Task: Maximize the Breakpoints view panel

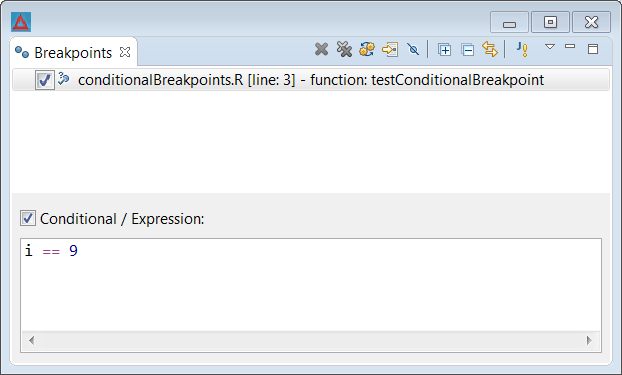Action: 593,49
